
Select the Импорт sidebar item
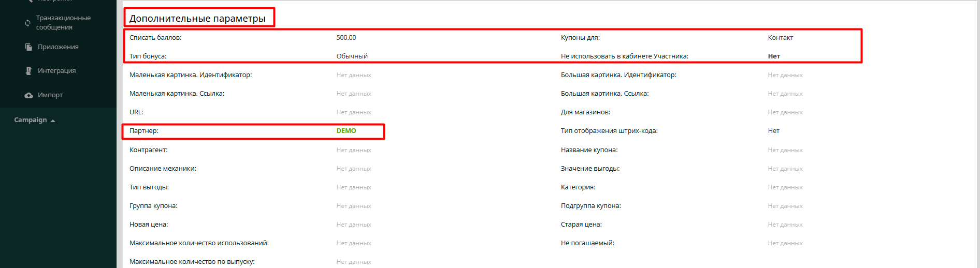pyautogui.click(x=50, y=95)
